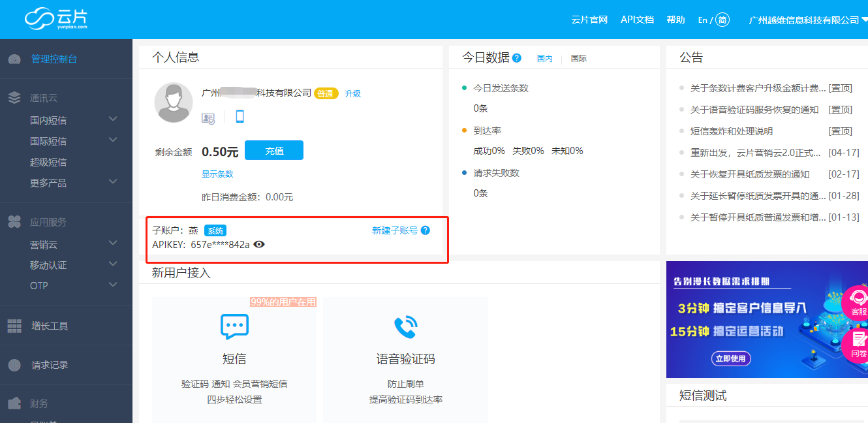Click the Yunpian cloud logo

point(56,18)
